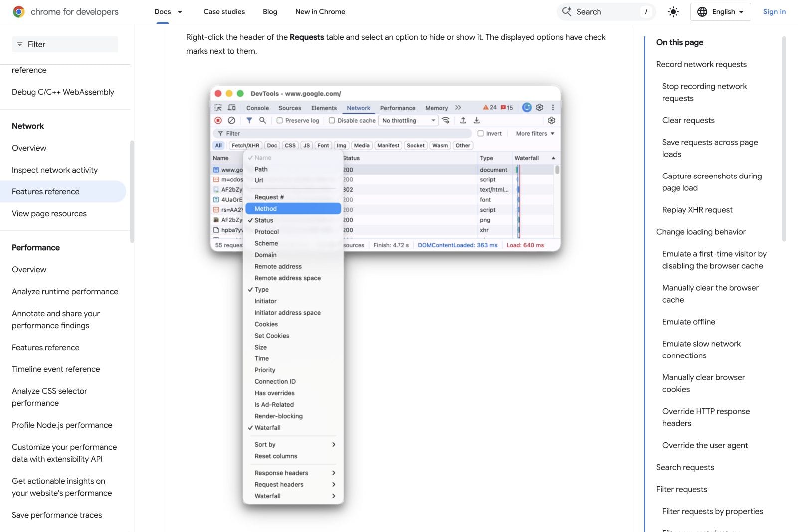
Task: Open the New in Chrome nav item
Action: (320, 12)
